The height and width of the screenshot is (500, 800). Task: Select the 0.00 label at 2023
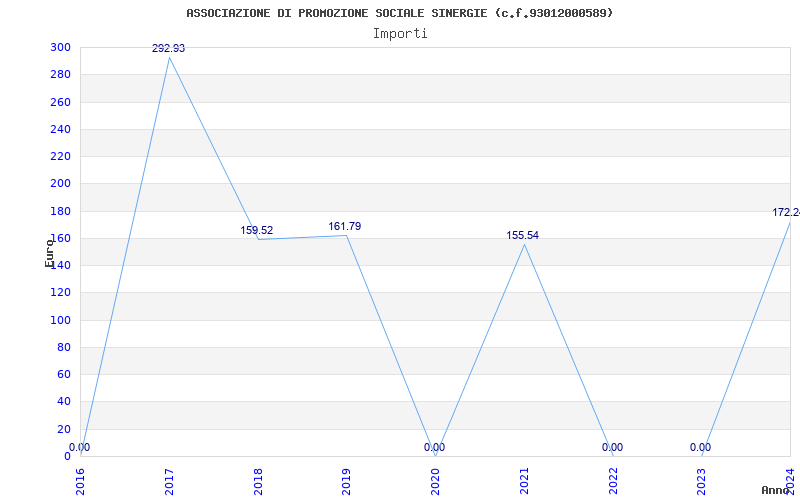click(x=701, y=447)
